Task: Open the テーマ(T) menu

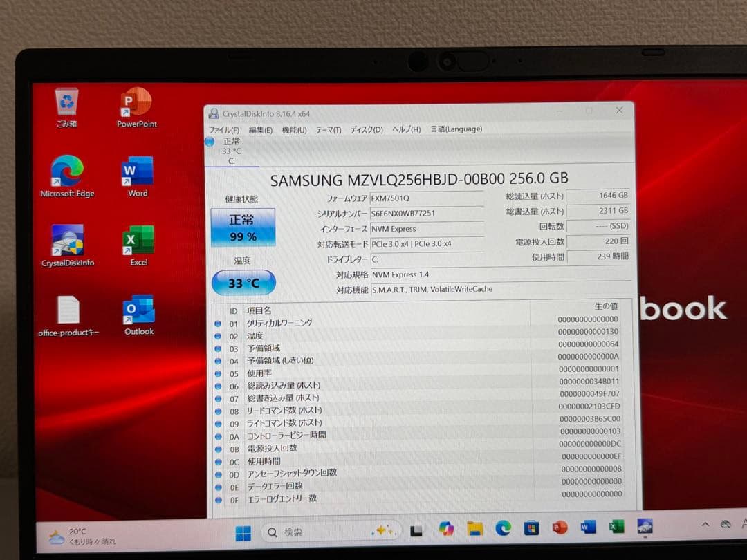Action: click(328, 129)
